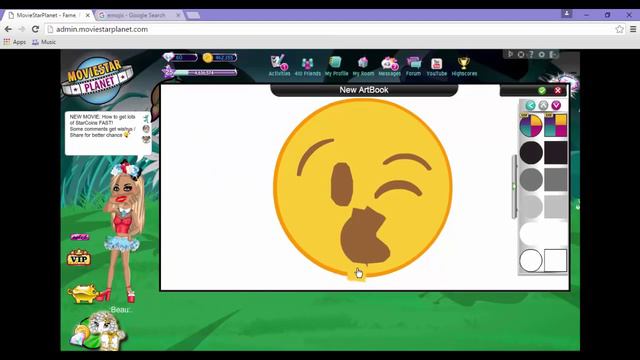Image resolution: width=640 pixels, height=360 pixels.
Task: Click the brown eye shape on emoji
Action: coord(341,184)
